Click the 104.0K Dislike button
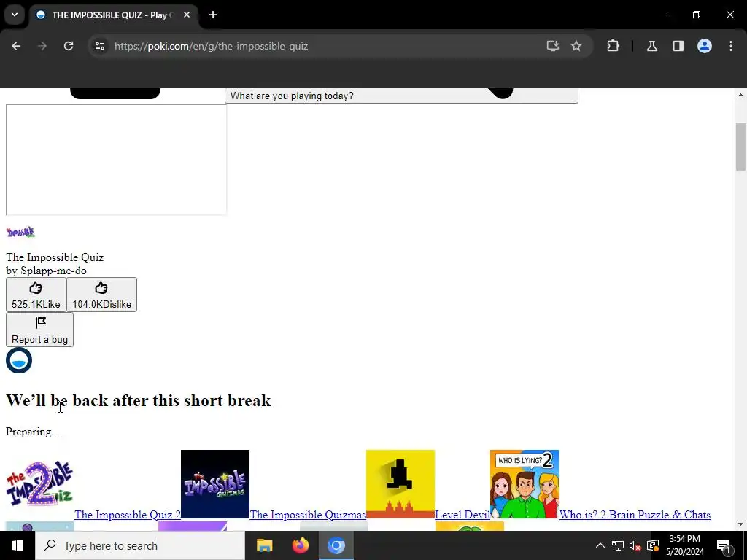 [x=101, y=295]
